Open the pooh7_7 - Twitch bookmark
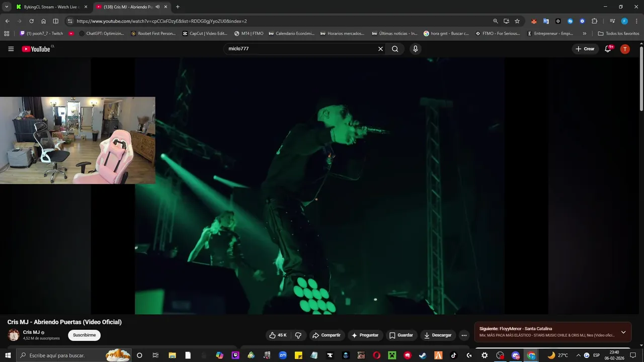This screenshot has height=362, width=644. coord(41,34)
